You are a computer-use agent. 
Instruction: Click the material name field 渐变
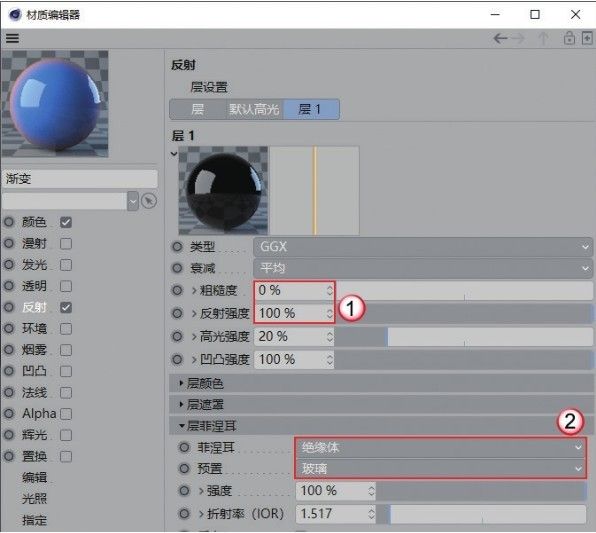pos(80,179)
